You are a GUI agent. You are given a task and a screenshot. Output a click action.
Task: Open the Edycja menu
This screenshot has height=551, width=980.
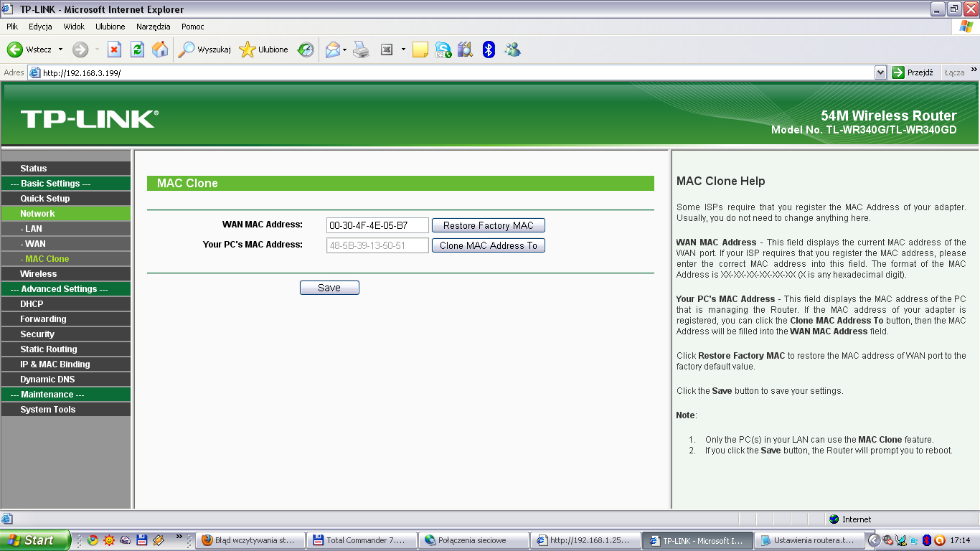pos(40,27)
